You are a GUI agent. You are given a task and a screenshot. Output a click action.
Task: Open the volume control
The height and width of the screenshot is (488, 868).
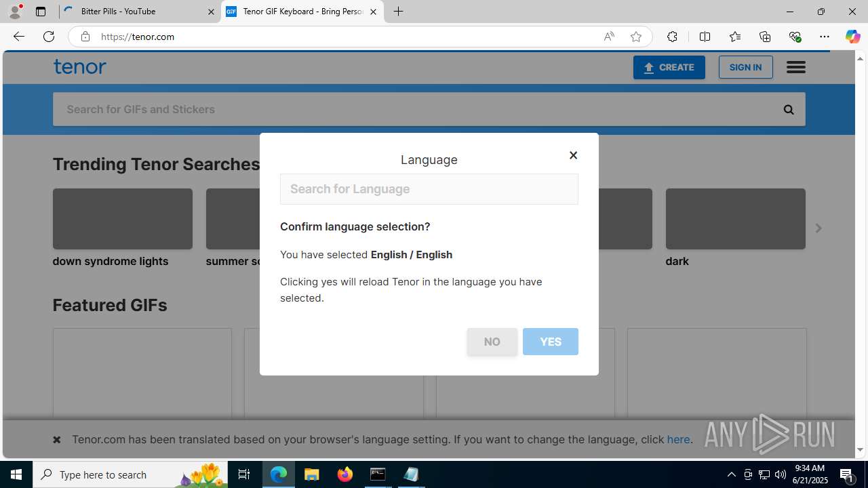(781, 474)
